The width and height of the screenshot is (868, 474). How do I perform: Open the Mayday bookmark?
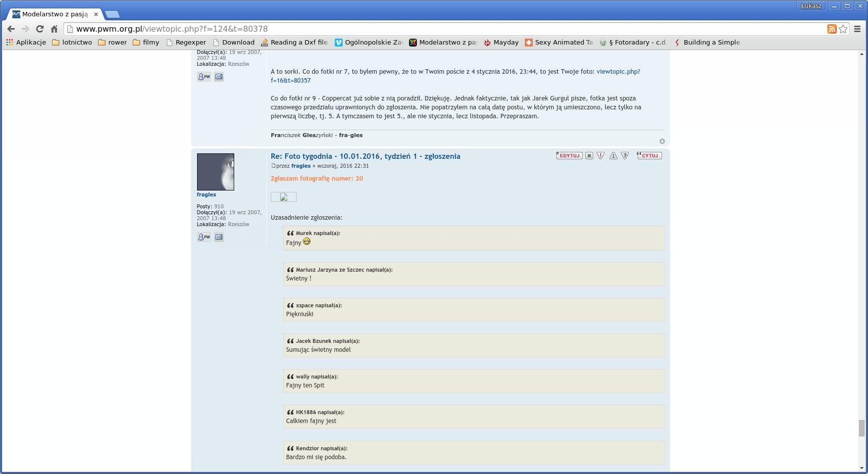tap(501, 43)
